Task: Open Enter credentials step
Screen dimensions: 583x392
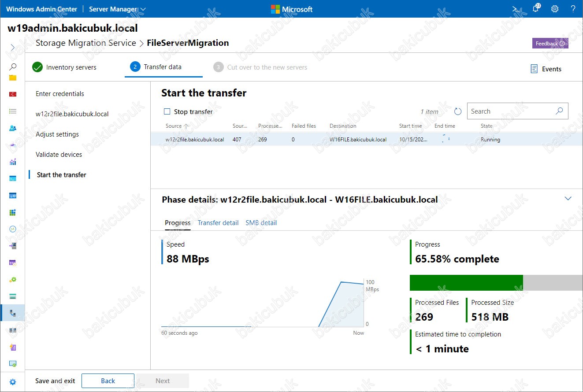Action: (60, 94)
